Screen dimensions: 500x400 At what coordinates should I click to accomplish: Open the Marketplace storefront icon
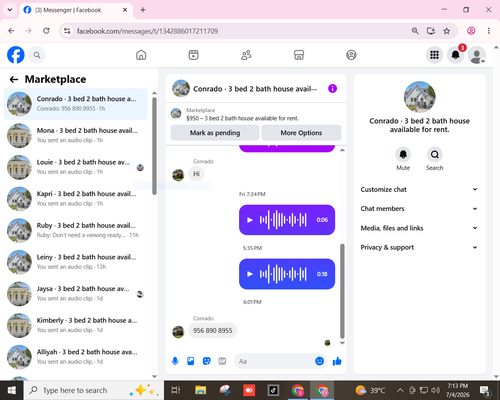tap(299, 55)
